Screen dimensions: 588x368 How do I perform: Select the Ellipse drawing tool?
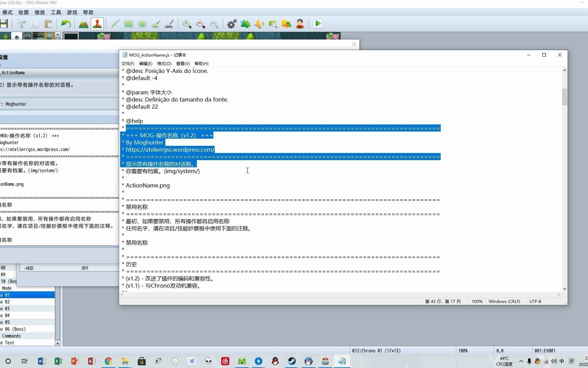142,24
